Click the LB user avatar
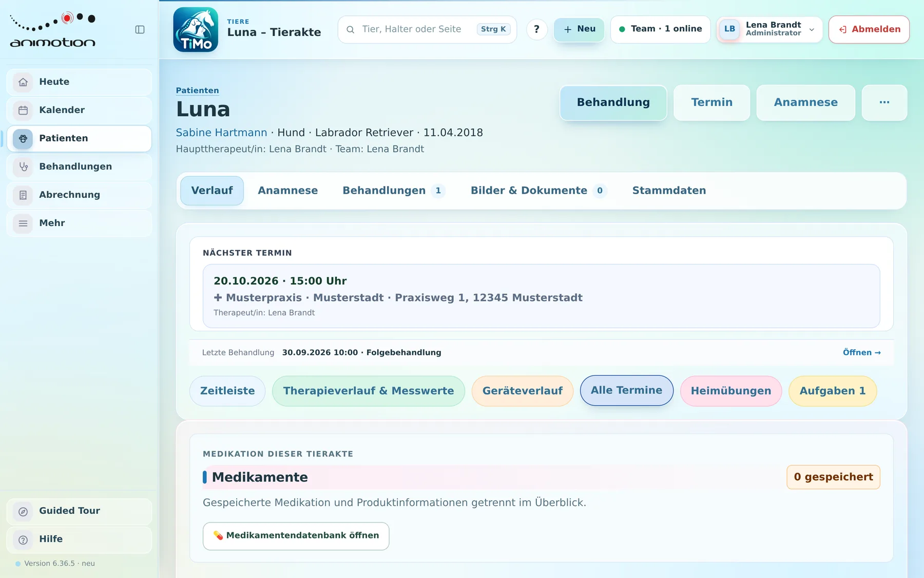924x578 pixels. [729, 29]
